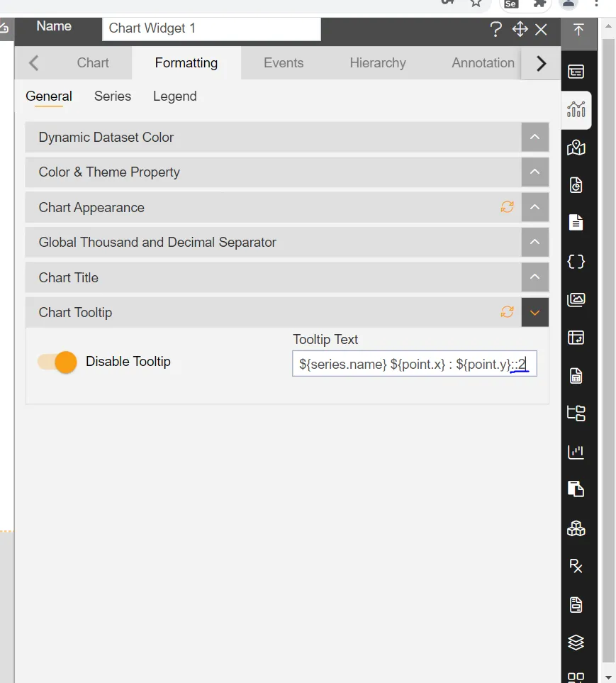Click the browser bookmark star icon
The height and width of the screenshot is (683, 616).
[x=476, y=4]
